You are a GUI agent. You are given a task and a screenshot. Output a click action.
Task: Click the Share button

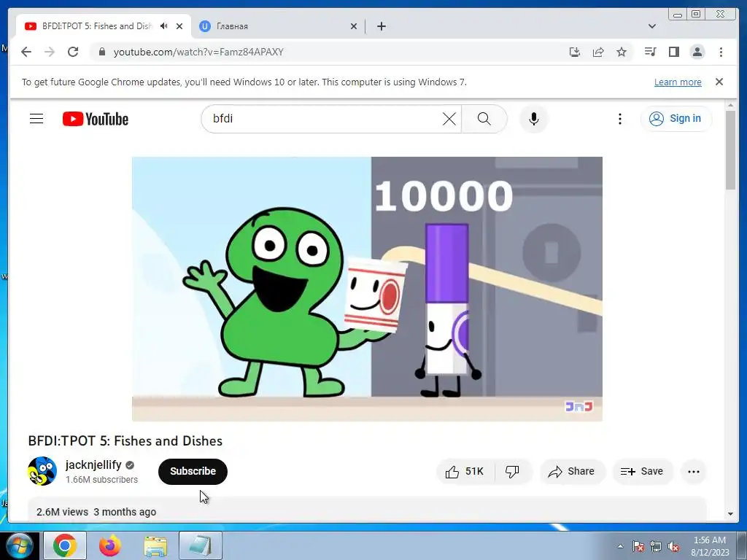(x=572, y=472)
